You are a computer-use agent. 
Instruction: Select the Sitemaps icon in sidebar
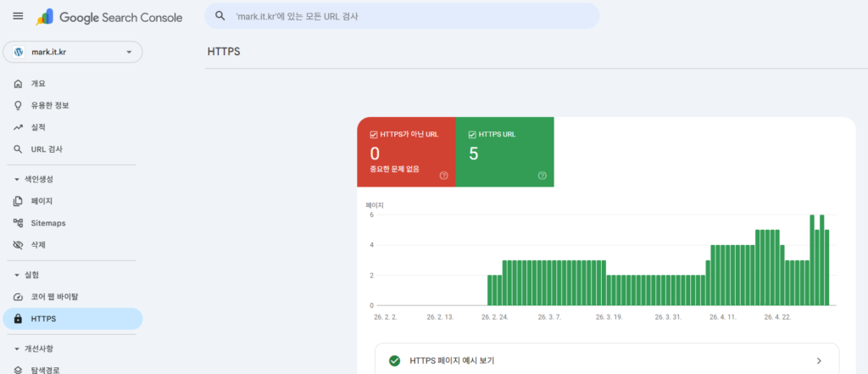point(19,223)
